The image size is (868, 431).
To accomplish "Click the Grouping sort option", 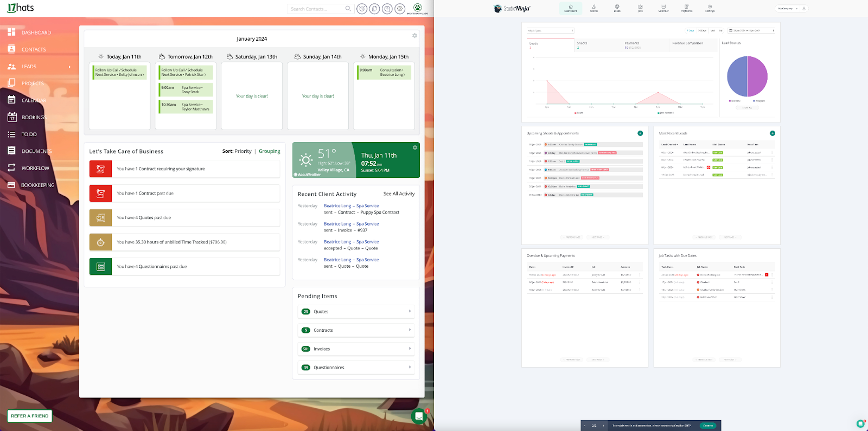I will (270, 151).
